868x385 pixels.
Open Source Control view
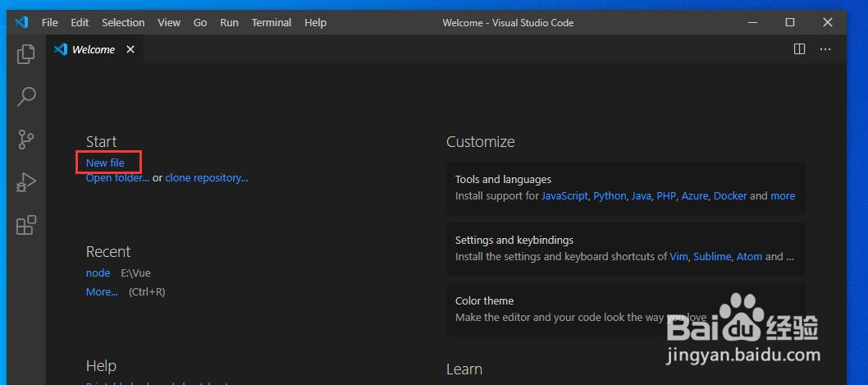[25, 140]
